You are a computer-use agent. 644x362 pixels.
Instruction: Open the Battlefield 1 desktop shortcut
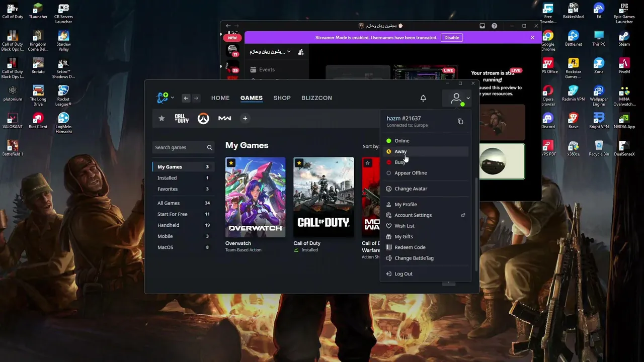[13, 148]
